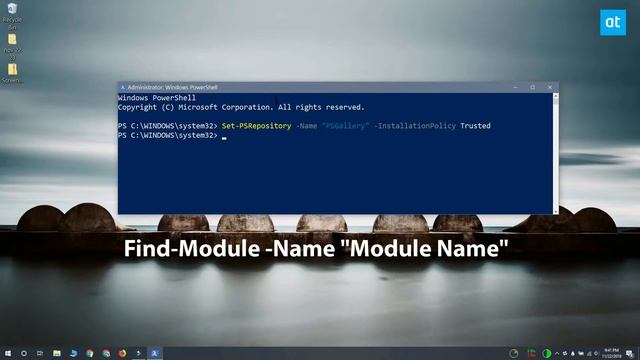Click the "PSGallery" string in command
This screenshot has width=640, height=360.
coord(345,126)
